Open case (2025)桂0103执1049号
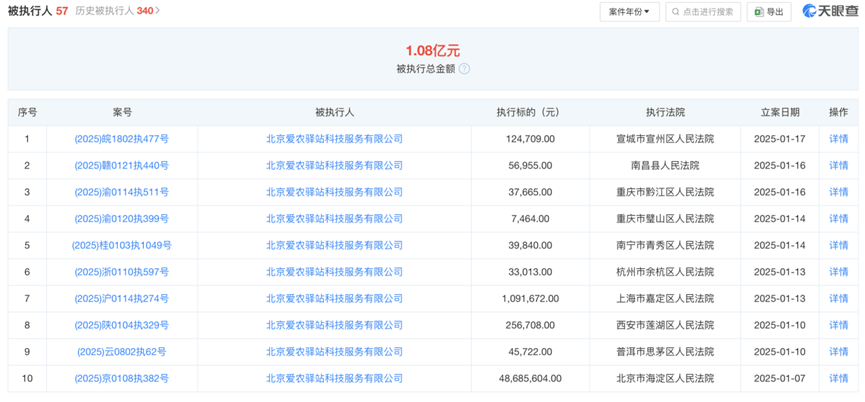This screenshot has width=865, height=402. 121,245
